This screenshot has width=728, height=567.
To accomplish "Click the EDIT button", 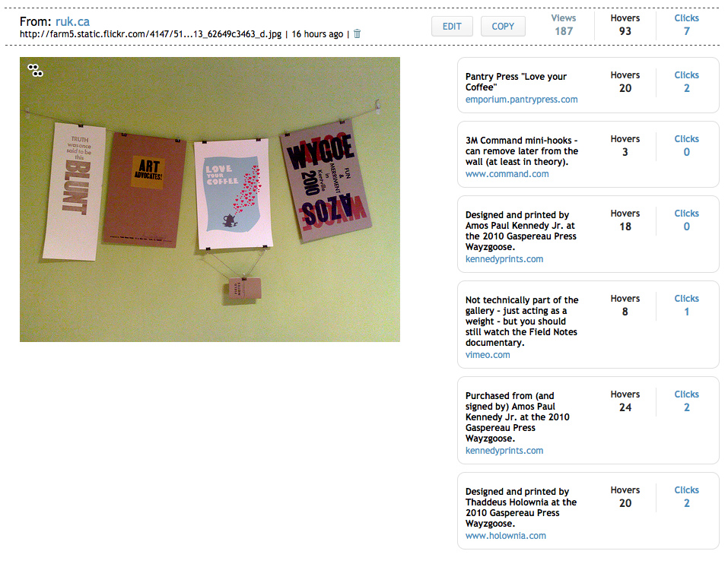I will pyautogui.click(x=452, y=27).
